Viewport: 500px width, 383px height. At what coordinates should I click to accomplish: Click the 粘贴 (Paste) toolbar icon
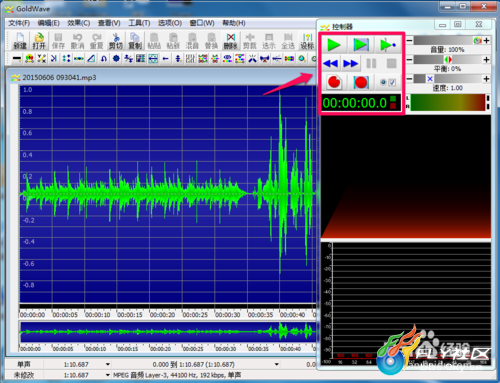tap(154, 41)
